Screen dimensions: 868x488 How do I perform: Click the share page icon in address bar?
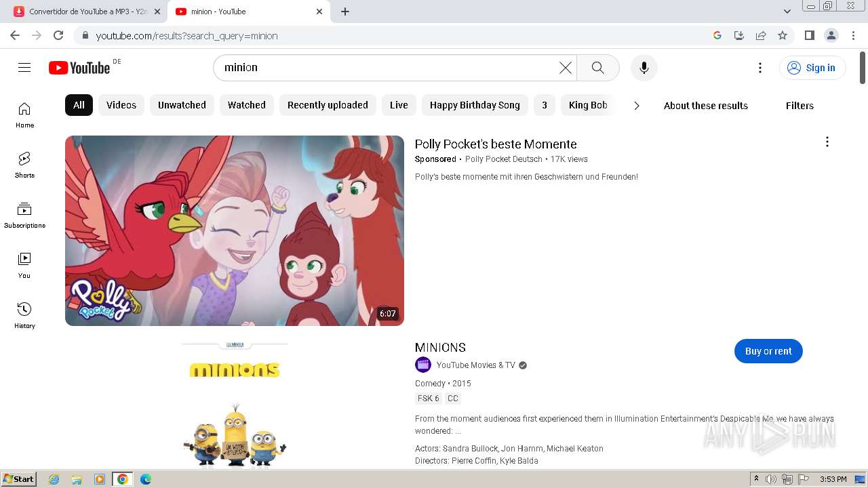(761, 35)
